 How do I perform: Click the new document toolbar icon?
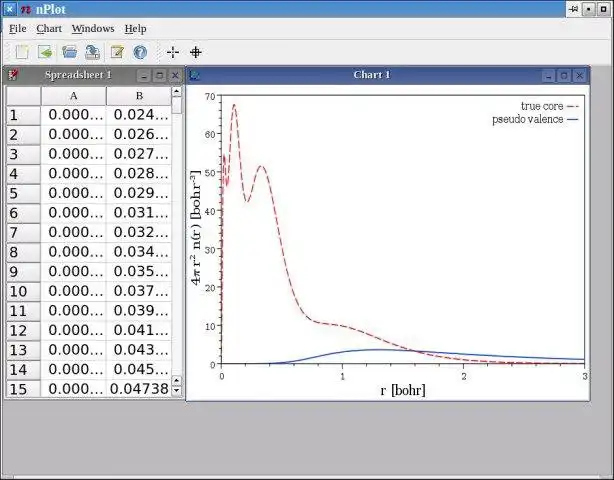(22, 52)
